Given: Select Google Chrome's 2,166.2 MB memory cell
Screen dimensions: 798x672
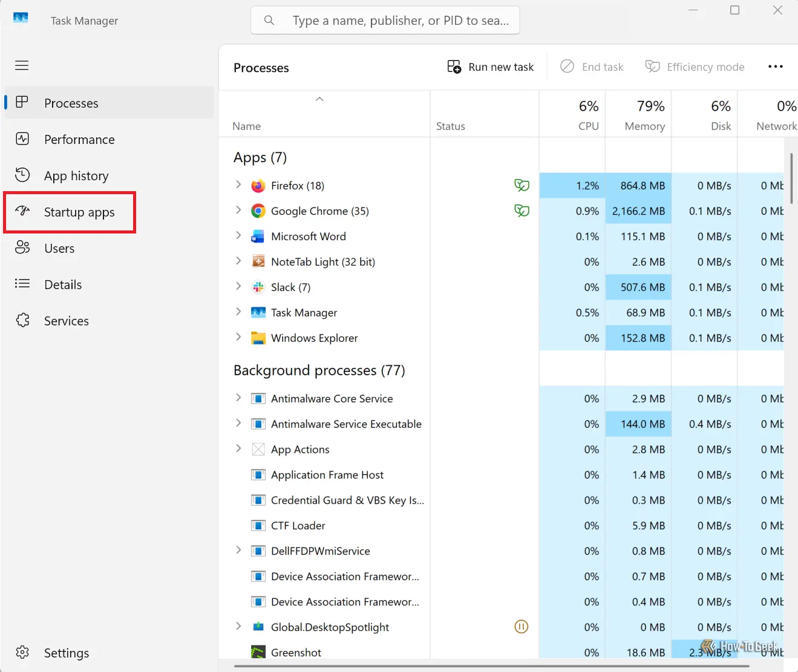Looking at the screenshot, I should pyautogui.click(x=638, y=211).
